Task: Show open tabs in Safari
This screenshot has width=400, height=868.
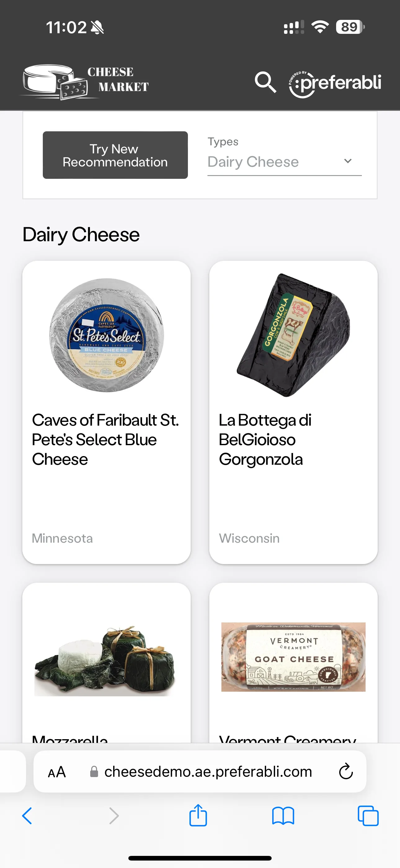Action: coord(368,816)
